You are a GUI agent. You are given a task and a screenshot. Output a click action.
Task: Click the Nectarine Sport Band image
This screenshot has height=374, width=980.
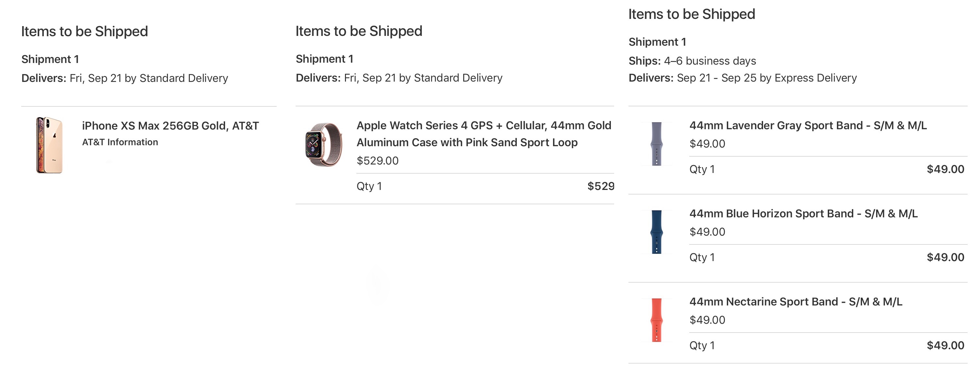656,320
